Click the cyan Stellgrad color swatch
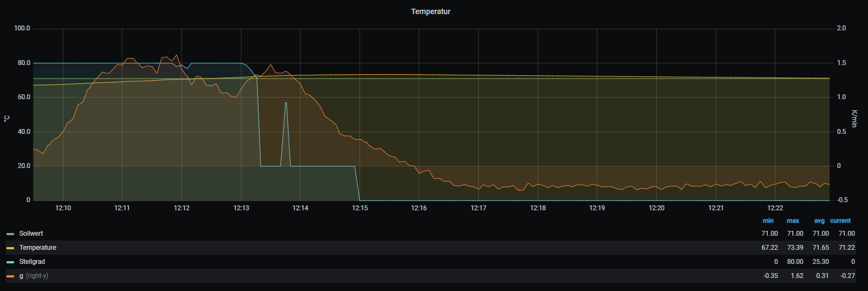Image resolution: width=868 pixels, height=291 pixels. 10,262
